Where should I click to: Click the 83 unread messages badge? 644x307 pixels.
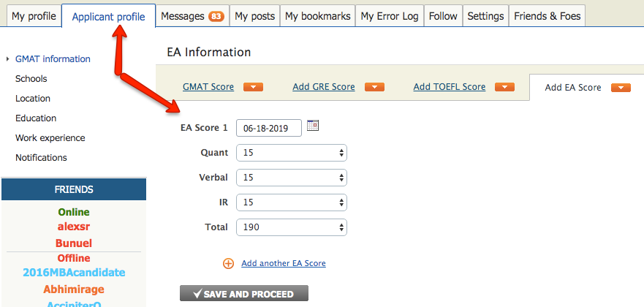[x=216, y=16]
